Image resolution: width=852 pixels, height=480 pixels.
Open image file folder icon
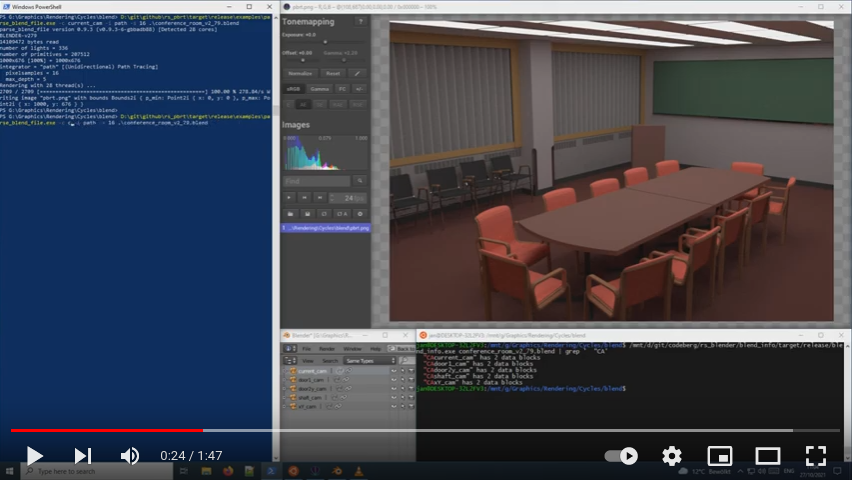(x=290, y=214)
